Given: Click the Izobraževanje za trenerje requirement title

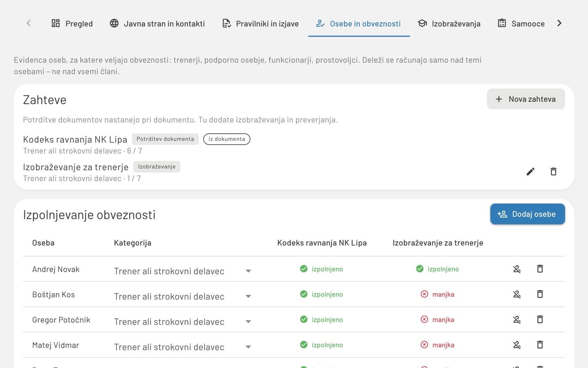Looking at the screenshot, I should pyautogui.click(x=76, y=167).
